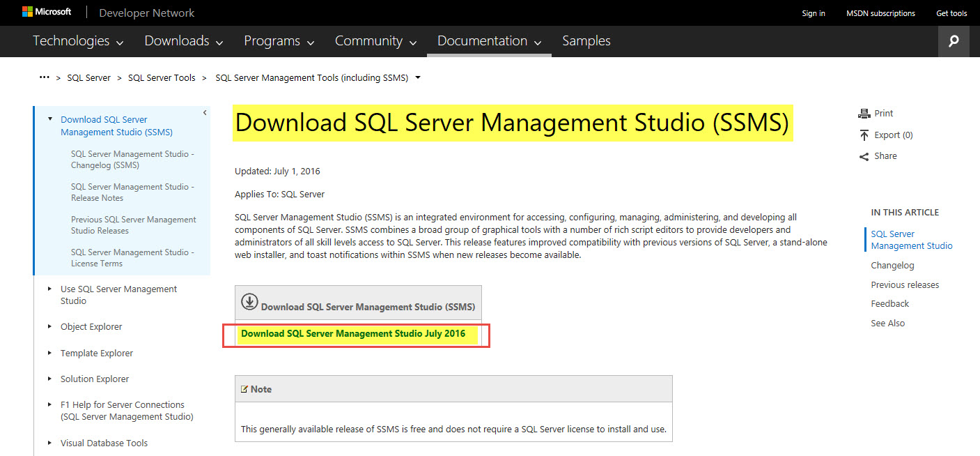
Task: Click the Sign in link
Action: [814, 13]
